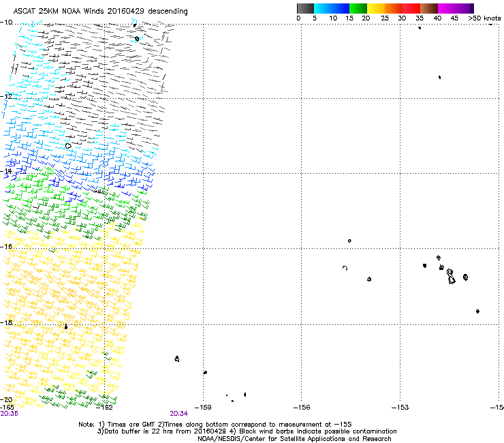The width and height of the screenshot is (504, 443).
Task: Click the island dot near -152, -11.5
Action: point(440,77)
